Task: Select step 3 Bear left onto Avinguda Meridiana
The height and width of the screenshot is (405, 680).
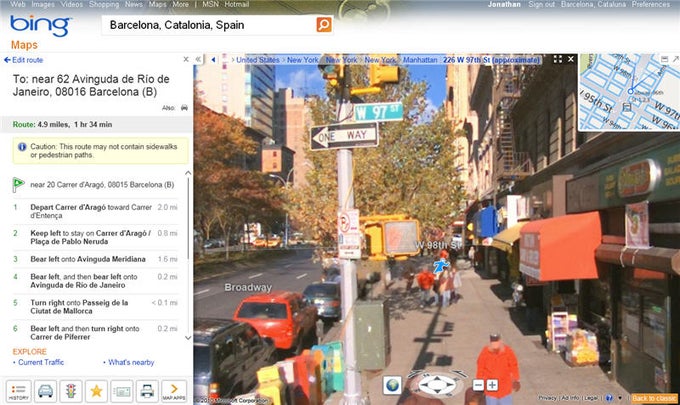Action: pyautogui.click(x=95, y=259)
